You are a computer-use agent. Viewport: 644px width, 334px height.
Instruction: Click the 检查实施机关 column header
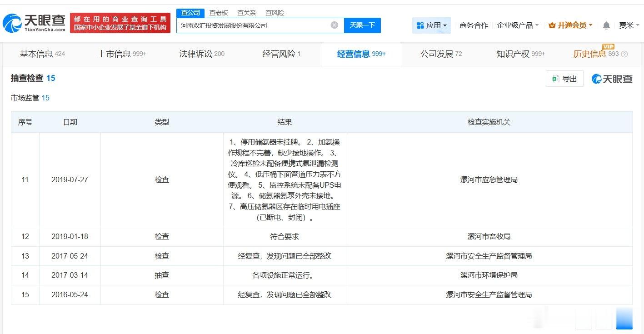[x=489, y=122]
